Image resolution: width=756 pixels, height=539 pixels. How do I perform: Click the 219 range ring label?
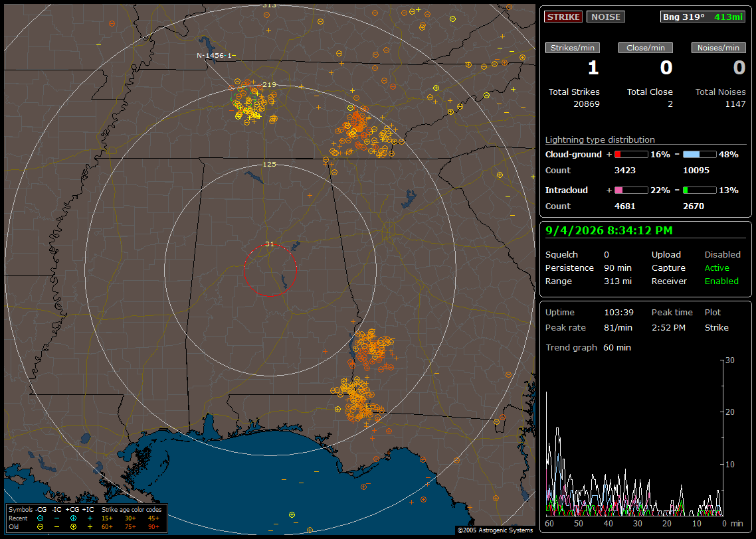(x=270, y=85)
